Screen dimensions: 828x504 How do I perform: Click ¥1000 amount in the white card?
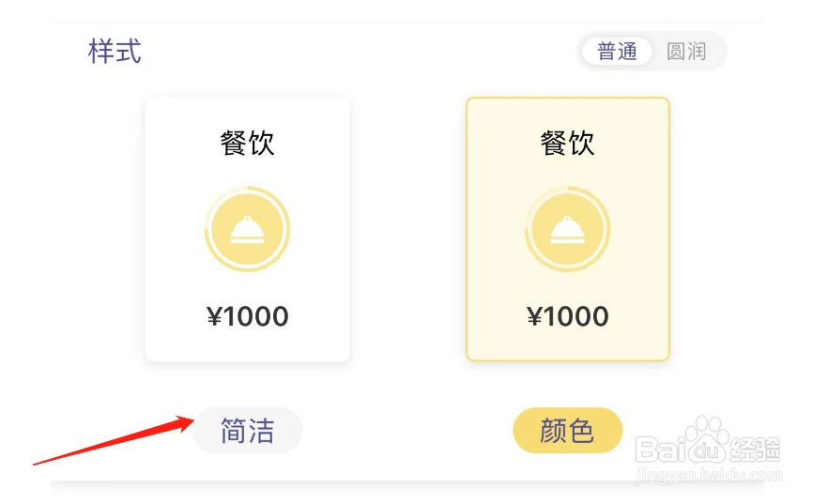(x=248, y=316)
